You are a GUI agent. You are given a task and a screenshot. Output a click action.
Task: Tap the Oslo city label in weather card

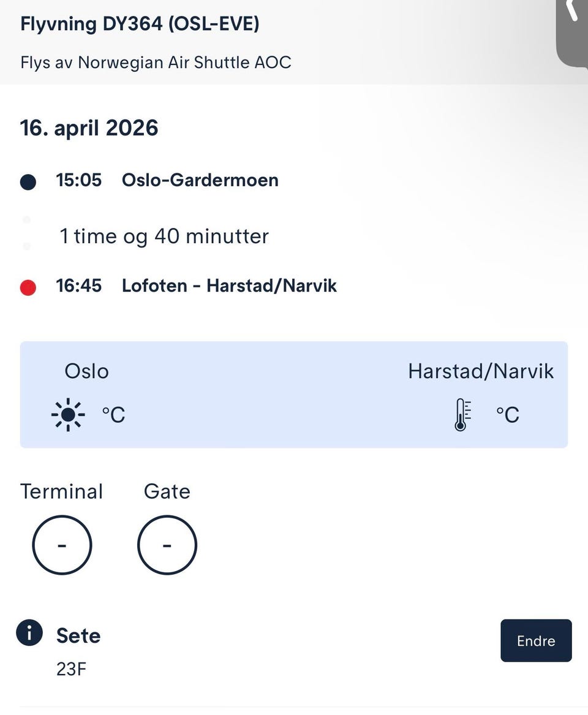pyautogui.click(x=86, y=371)
